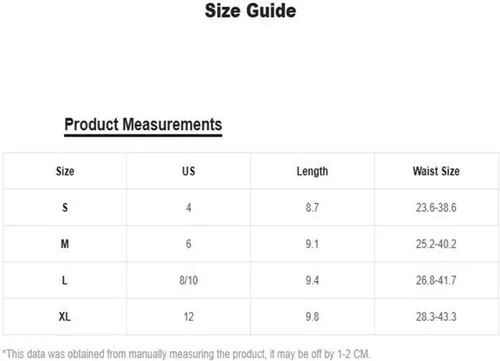Click US size 12 cell
The image size is (500, 361).
(x=189, y=316)
